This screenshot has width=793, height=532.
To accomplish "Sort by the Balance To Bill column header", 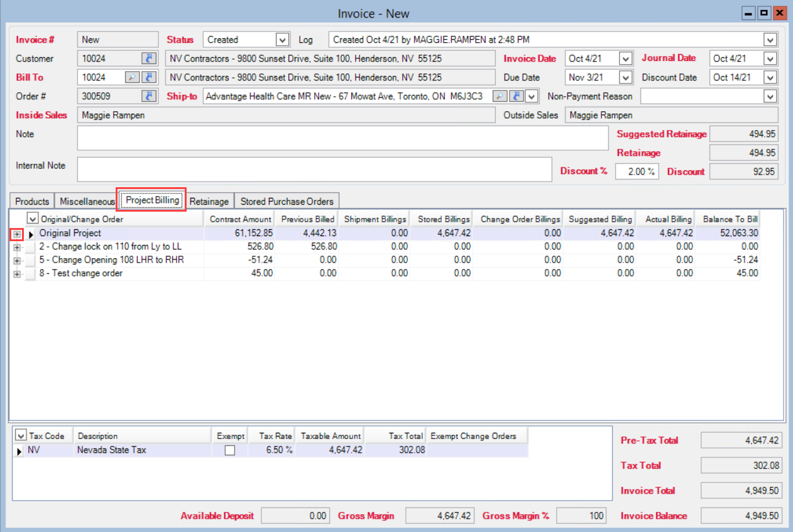I will click(x=730, y=219).
